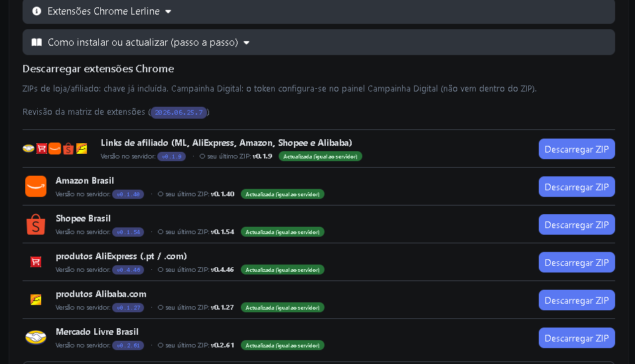Click the produtos Alibaba.com logo icon
The width and height of the screenshot is (635, 364).
click(x=36, y=300)
